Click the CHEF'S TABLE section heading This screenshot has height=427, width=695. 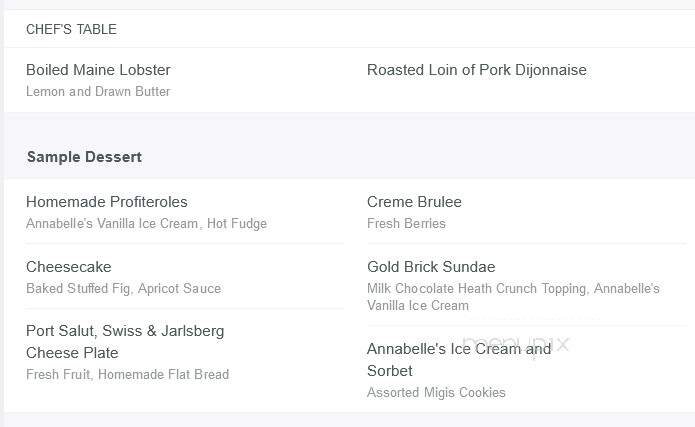click(71, 29)
